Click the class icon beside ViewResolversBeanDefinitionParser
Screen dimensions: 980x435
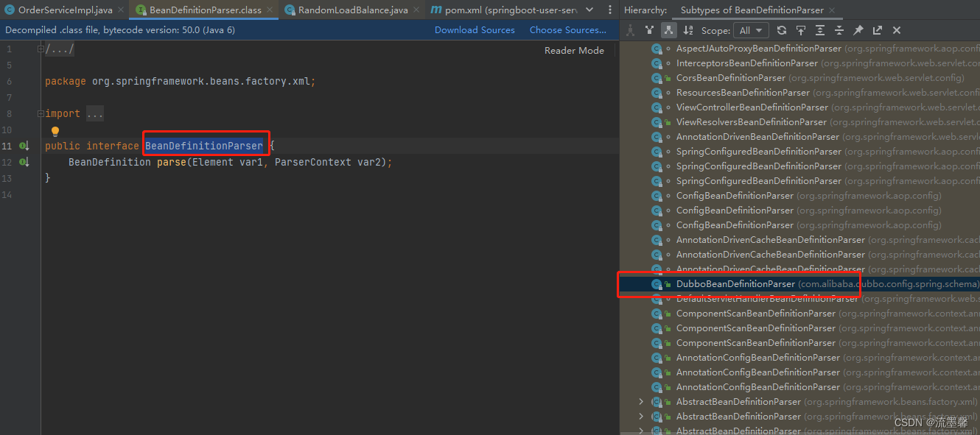coord(657,122)
